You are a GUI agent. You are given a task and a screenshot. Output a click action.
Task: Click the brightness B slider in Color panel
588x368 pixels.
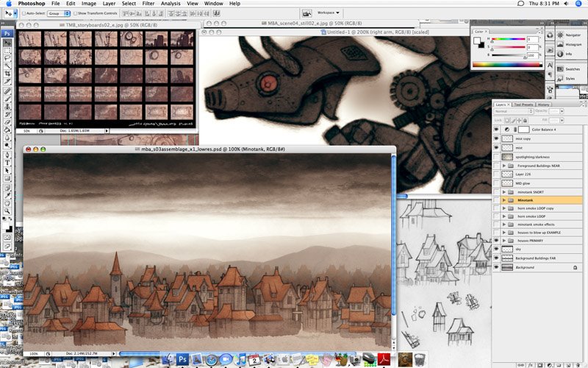coord(508,55)
